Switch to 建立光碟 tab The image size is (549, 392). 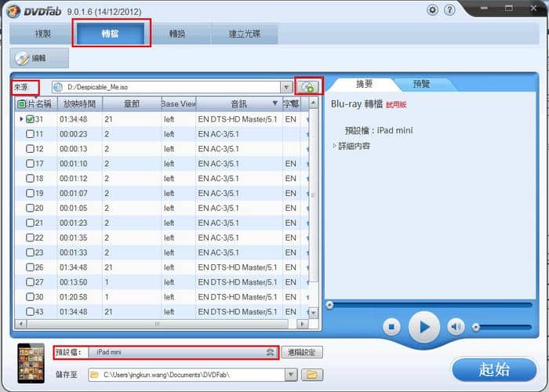pyautogui.click(x=245, y=34)
